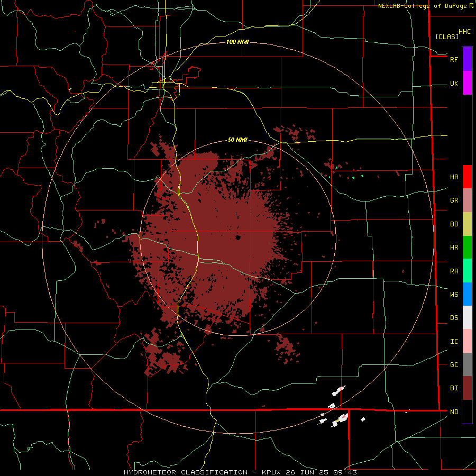This screenshot has width=476, height=476.
Task: Click the DS legend label
Action: tap(454, 318)
